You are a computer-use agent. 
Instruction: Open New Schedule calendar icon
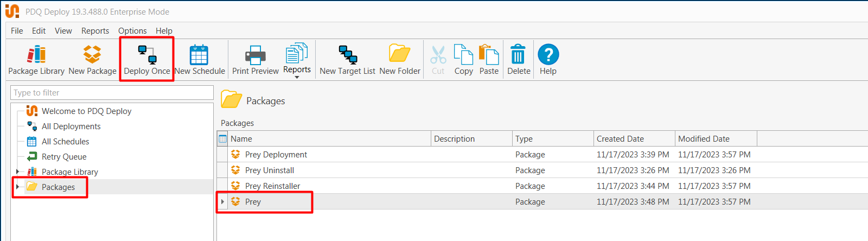(199, 55)
